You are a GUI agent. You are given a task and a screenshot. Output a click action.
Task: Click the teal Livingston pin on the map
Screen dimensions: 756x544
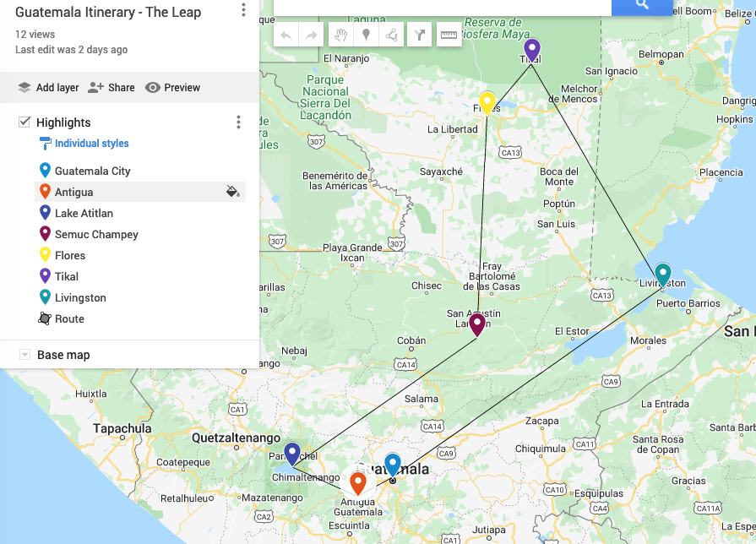[x=663, y=274]
